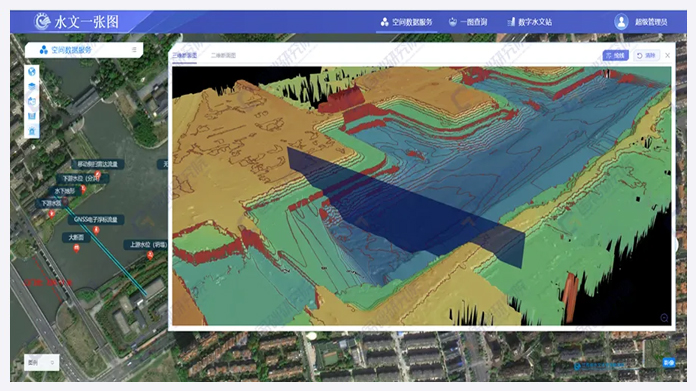
Task: Click the 水文一张图 logo icon
Action: pos(42,21)
